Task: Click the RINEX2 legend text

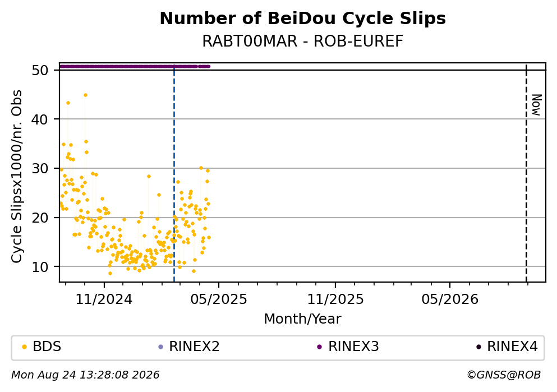Action: pyautogui.click(x=194, y=346)
